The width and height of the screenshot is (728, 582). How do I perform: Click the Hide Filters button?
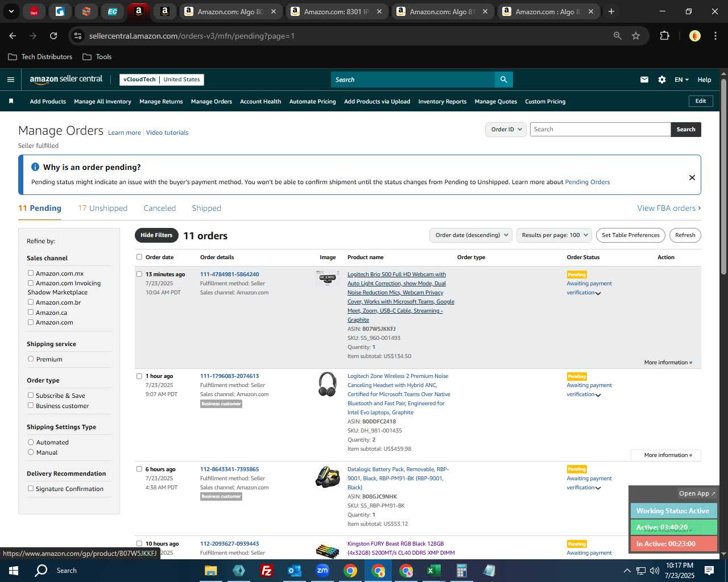(156, 235)
